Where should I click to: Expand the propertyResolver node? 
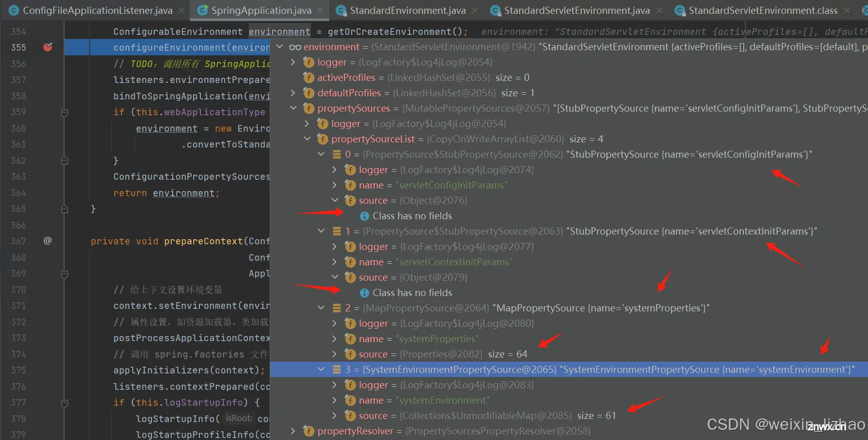point(293,431)
